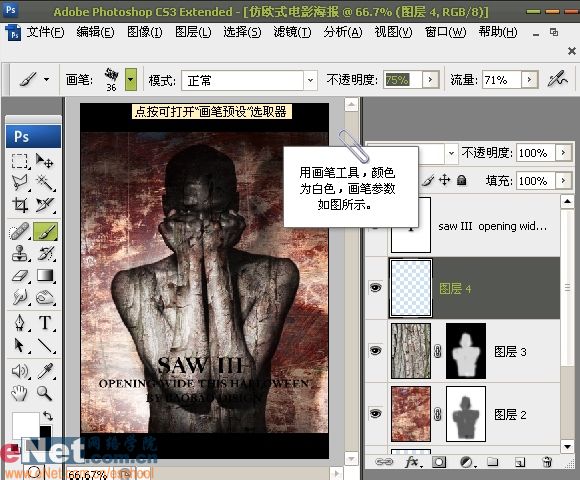Enable airbrush mode in options bar
This screenshot has height=480, width=580.
pyautogui.click(x=557, y=79)
